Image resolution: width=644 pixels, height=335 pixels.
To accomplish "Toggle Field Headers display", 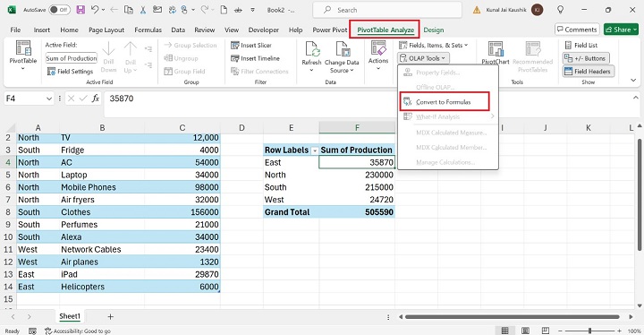I will (x=588, y=71).
